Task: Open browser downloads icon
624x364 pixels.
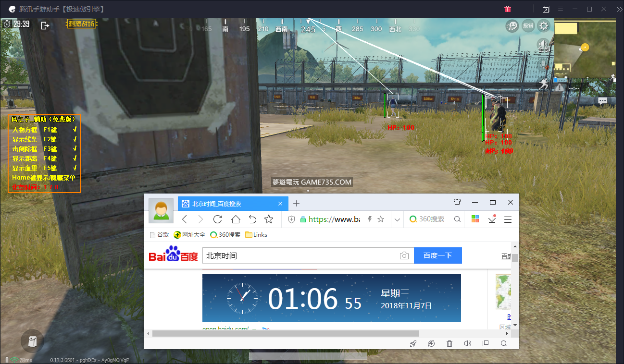Action: coord(492,219)
